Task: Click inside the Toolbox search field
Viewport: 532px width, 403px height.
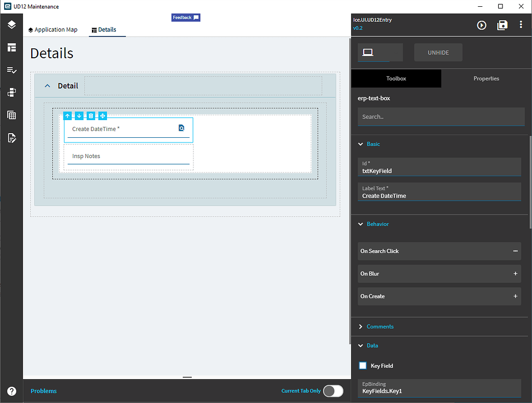Action: click(441, 116)
